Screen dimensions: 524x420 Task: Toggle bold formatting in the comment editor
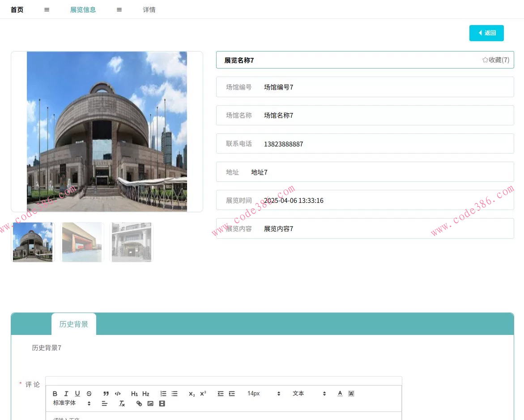[55, 394]
